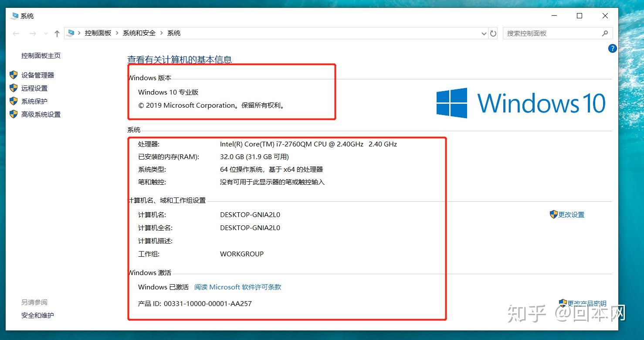Click the blue help question mark icon

coord(612,48)
